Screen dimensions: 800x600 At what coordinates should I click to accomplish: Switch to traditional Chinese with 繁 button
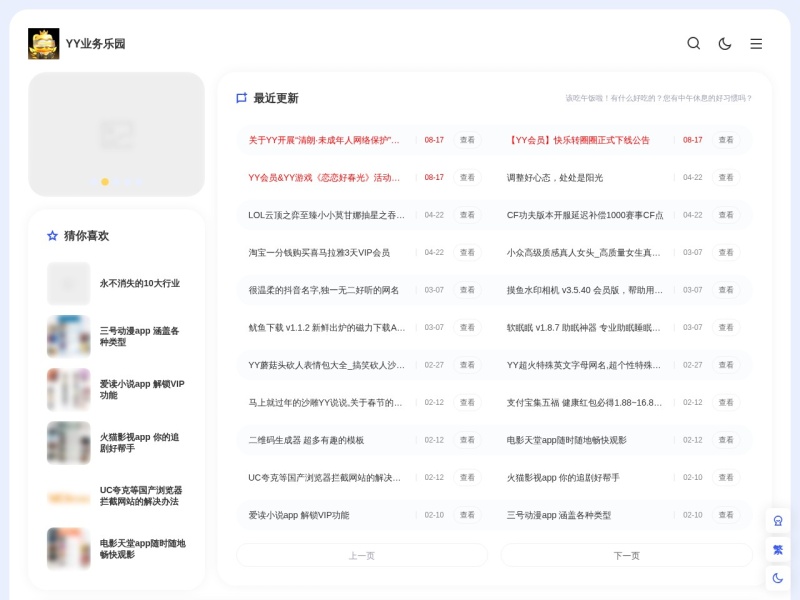pyautogui.click(x=778, y=549)
